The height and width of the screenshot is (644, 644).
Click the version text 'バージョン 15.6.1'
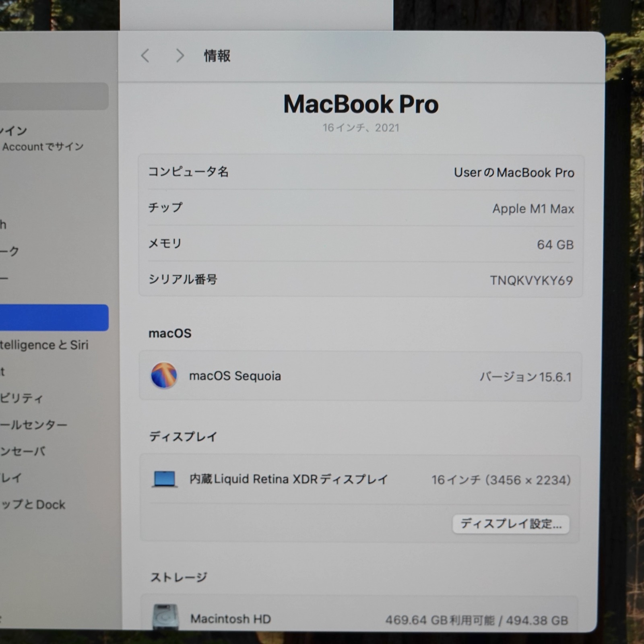click(x=525, y=377)
